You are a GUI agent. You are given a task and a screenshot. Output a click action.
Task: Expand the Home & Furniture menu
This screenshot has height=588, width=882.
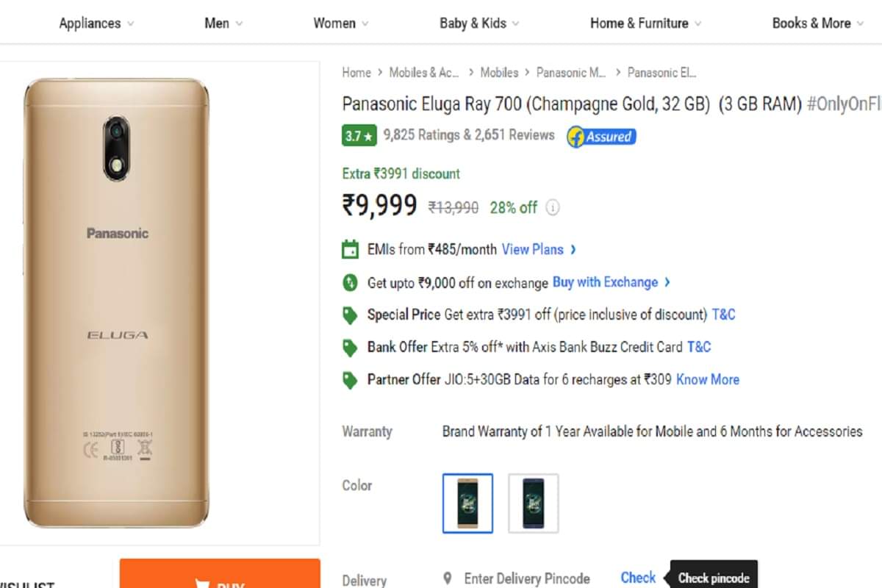[640, 23]
